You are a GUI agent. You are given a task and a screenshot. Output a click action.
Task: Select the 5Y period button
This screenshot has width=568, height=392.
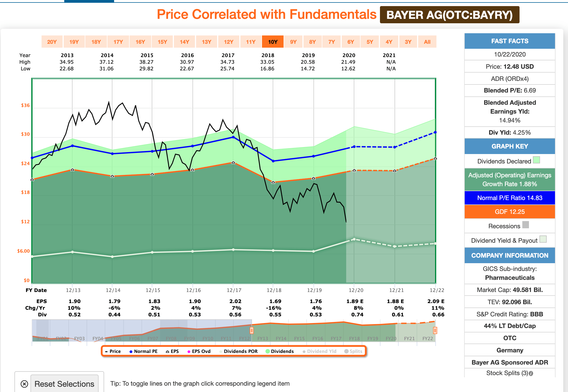[x=369, y=42]
